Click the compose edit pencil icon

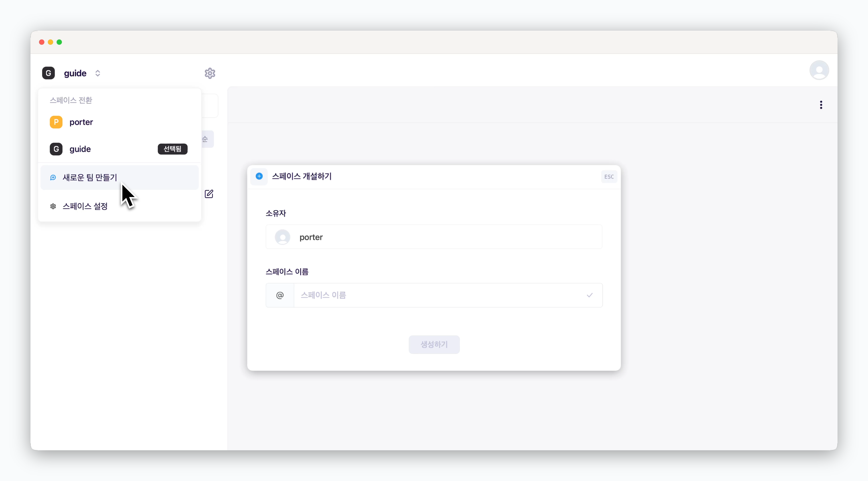[x=209, y=194]
